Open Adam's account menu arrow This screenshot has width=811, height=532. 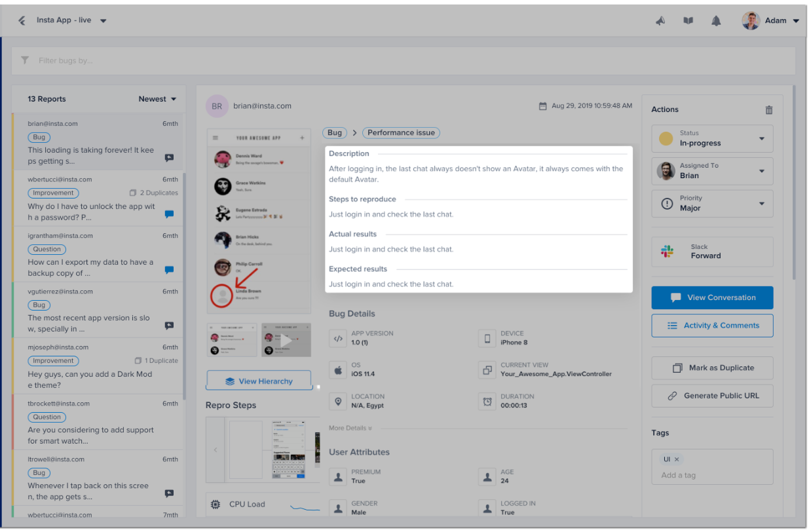tap(796, 21)
